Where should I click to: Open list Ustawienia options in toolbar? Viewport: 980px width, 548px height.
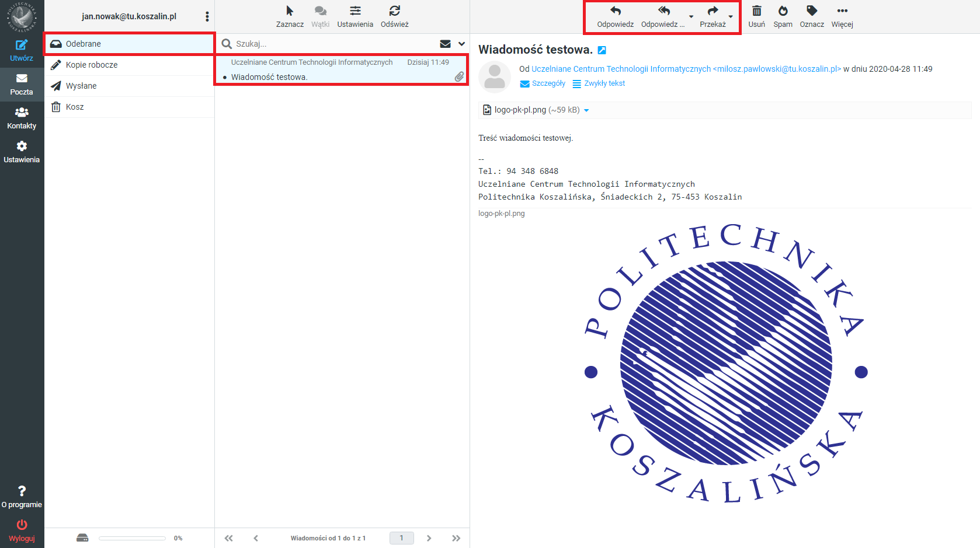355,16
